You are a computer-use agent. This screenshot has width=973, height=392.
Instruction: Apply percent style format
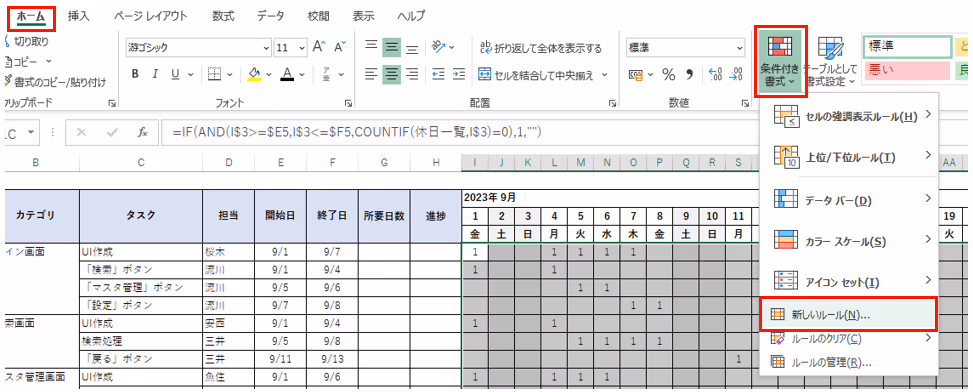coord(668,75)
